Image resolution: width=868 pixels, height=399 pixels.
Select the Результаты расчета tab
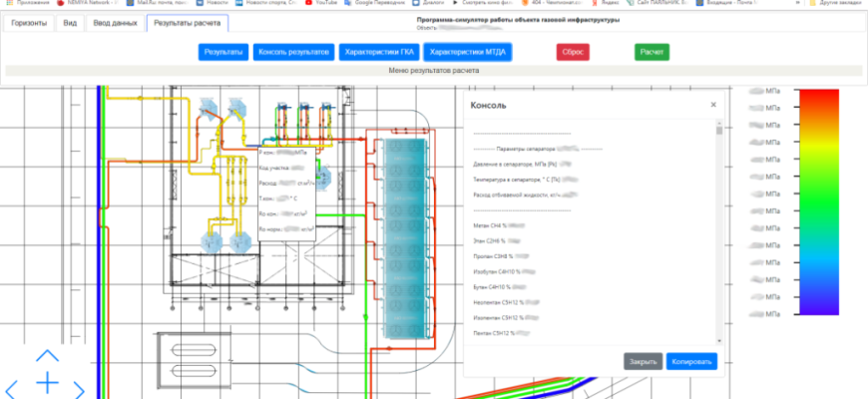(x=187, y=22)
